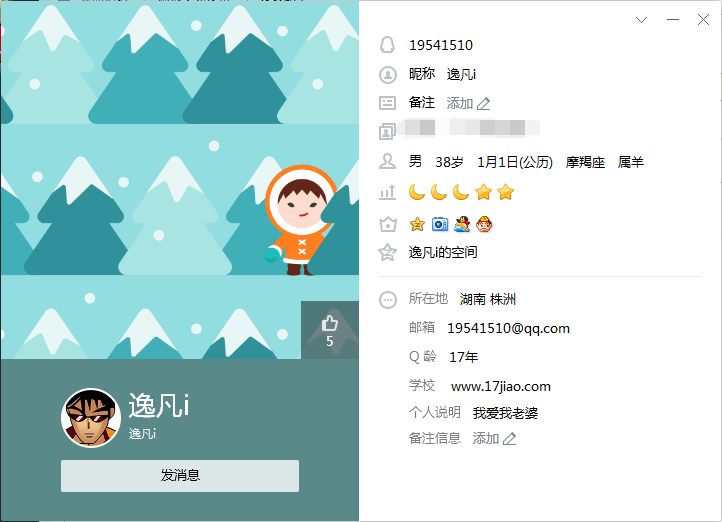Open the 逸凡i的空间 link

coord(443,252)
